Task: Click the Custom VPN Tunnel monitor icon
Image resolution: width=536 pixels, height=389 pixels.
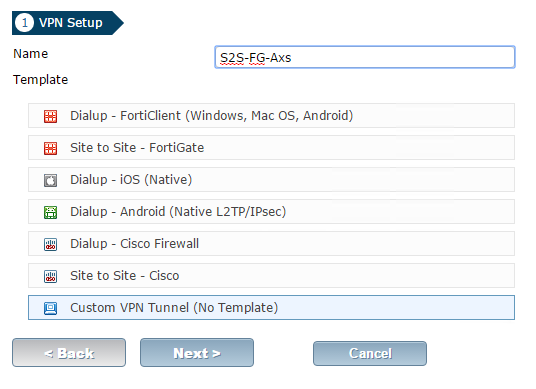Action: [51, 308]
